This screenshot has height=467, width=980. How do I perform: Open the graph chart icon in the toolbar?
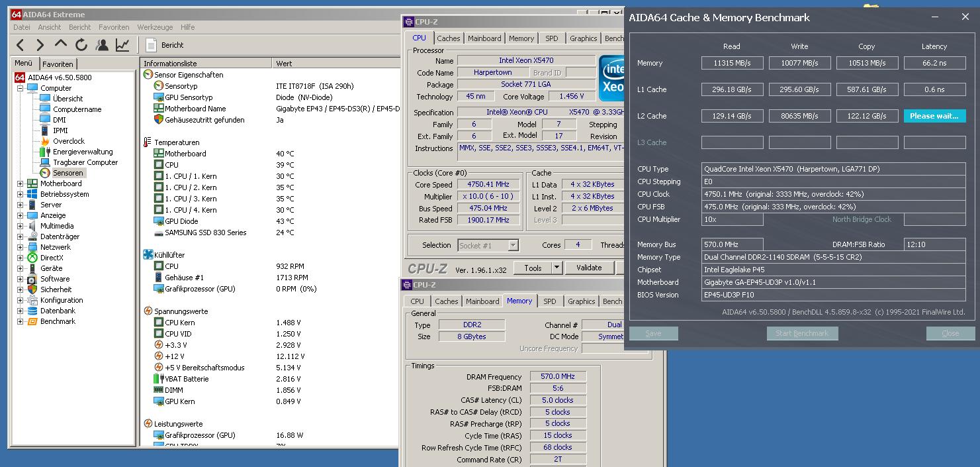click(x=122, y=44)
